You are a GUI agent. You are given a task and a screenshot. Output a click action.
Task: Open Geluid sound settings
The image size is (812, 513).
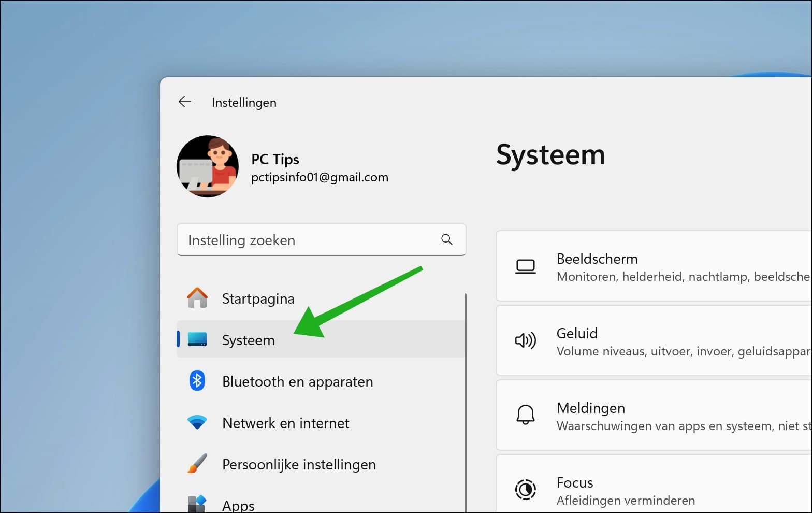(654, 340)
